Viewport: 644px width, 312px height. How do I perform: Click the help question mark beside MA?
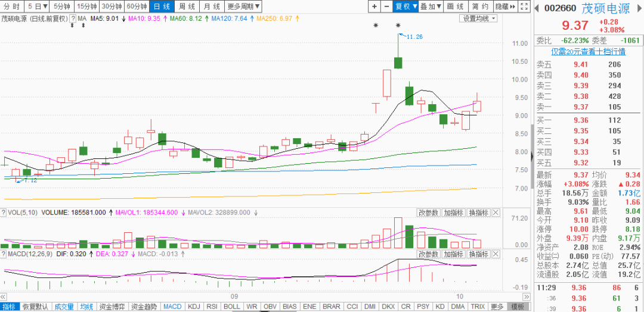[72, 18]
